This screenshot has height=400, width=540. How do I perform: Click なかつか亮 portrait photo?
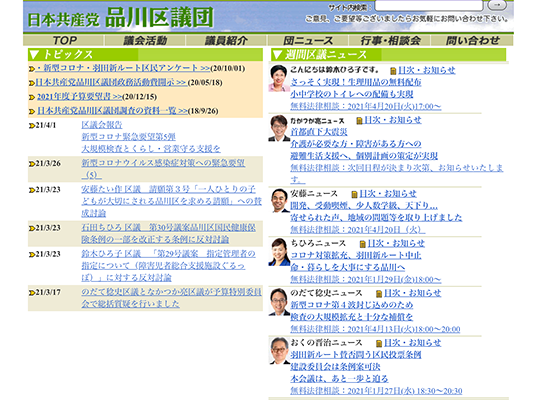tap(279, 128)
